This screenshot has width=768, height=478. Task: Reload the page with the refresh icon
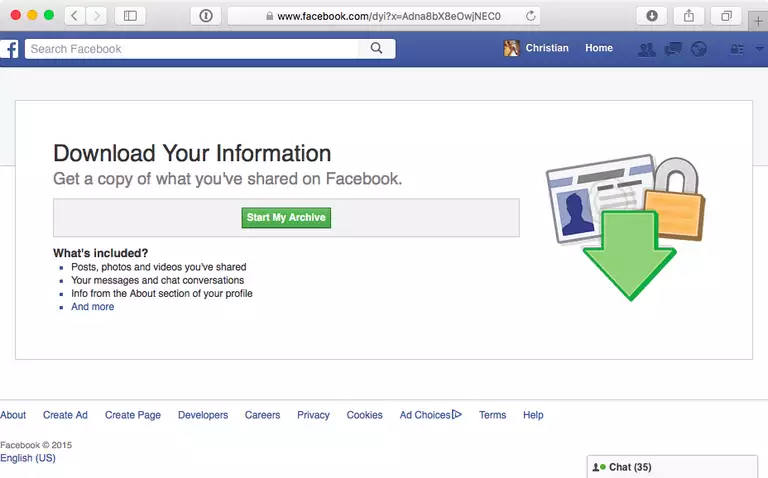point(530,16)
